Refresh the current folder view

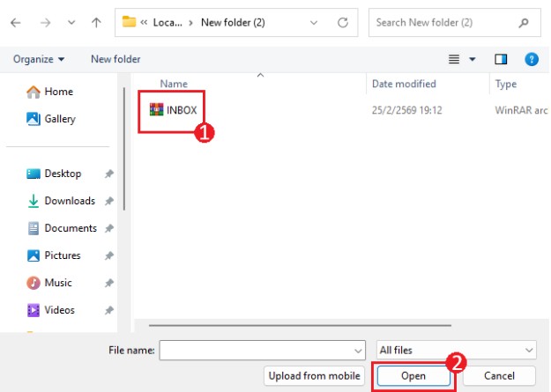[341, 22]
